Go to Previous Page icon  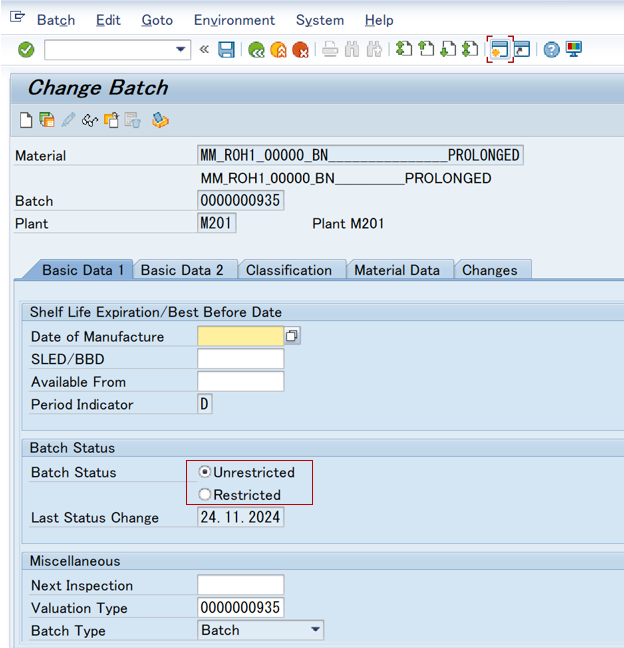click(426, 50)
